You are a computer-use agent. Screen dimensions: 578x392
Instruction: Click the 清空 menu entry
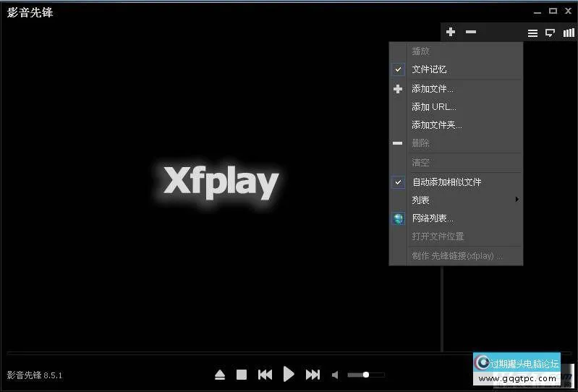(456, 163)
